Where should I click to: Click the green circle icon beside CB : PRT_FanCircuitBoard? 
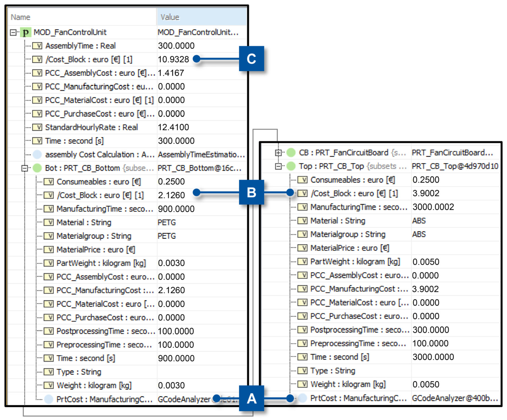[291, 153]
